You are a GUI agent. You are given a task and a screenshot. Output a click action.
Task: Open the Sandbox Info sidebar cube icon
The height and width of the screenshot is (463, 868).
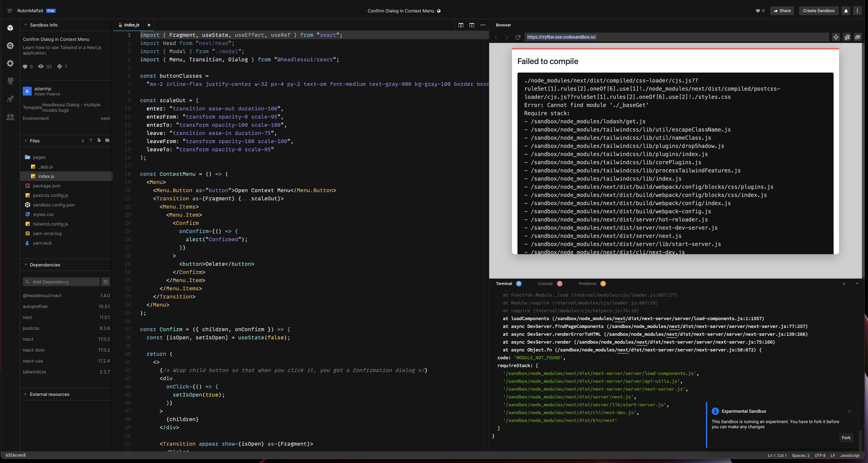click(10, 28)
